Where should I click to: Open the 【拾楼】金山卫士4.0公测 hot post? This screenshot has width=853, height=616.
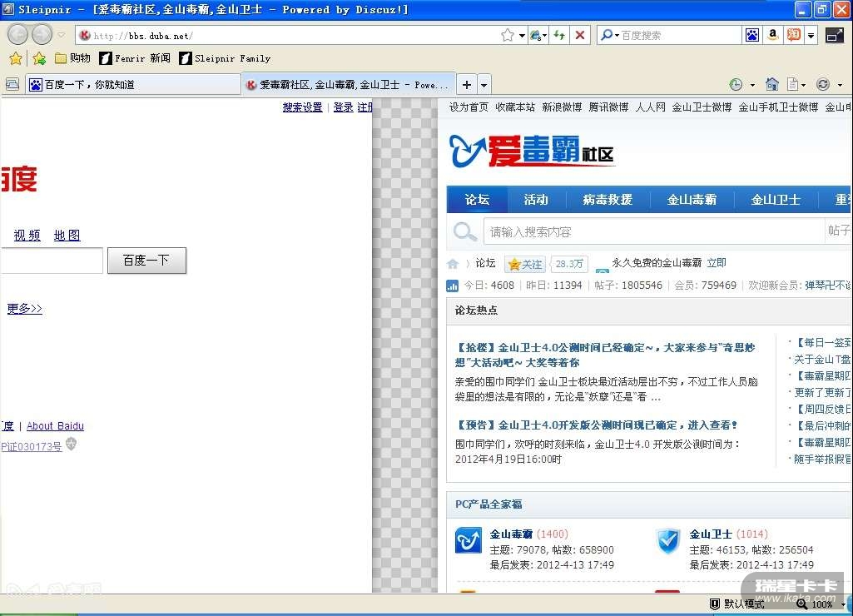coord(605,355)
